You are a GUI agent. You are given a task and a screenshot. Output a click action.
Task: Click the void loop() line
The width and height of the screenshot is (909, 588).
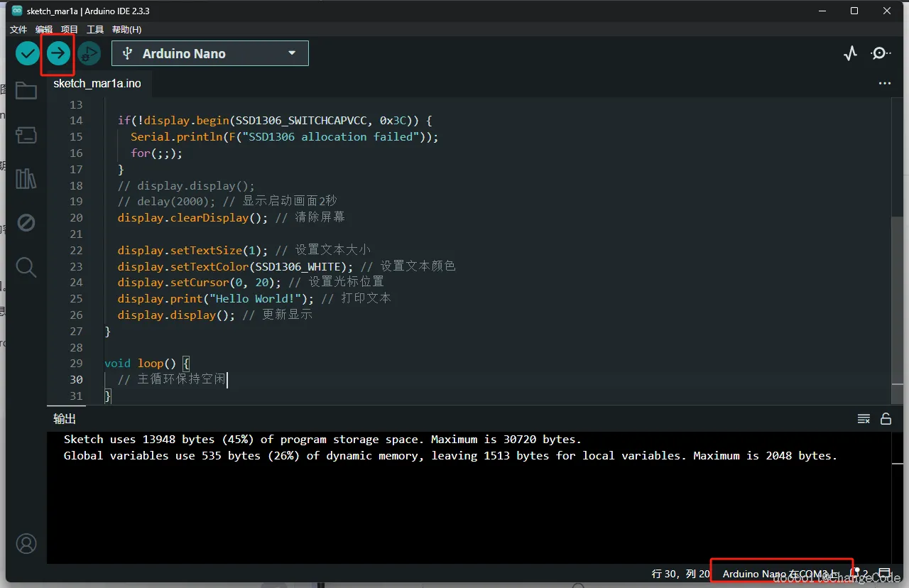click(147, 364)
